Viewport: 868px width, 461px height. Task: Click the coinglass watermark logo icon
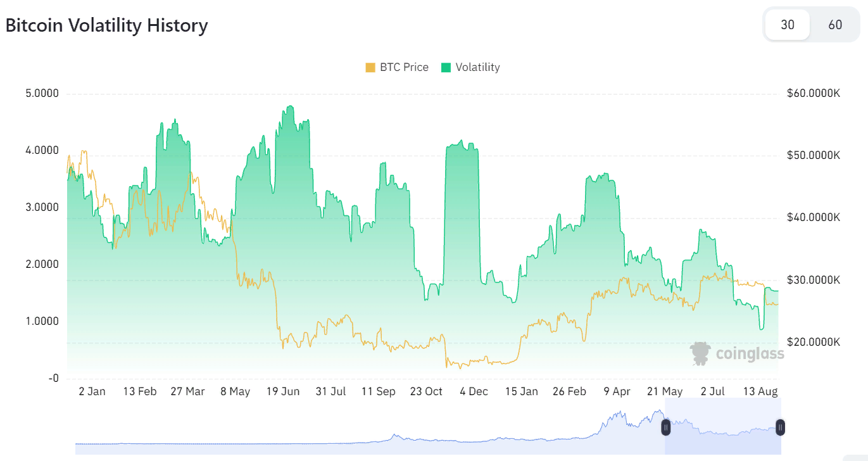tap(700, 353)
